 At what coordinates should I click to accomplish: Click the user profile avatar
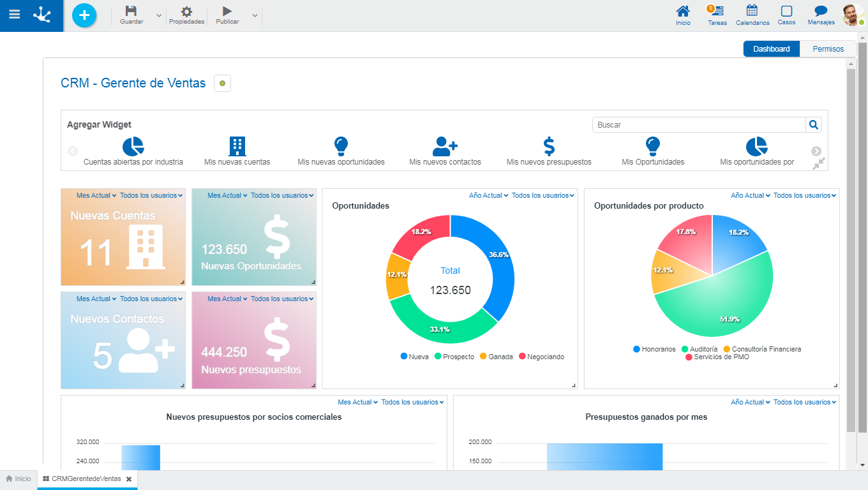(853, 15)
